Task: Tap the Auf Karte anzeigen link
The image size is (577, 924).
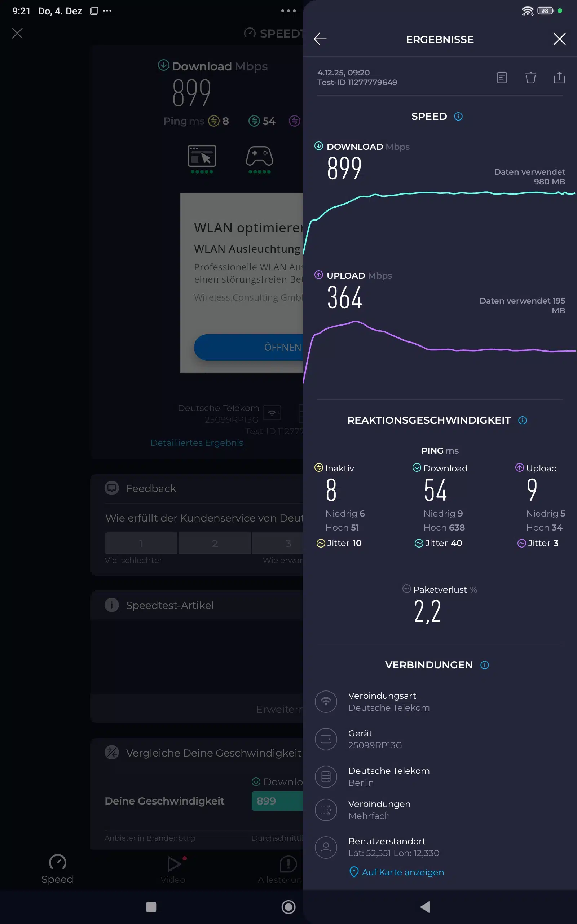Action: [402, 872]
